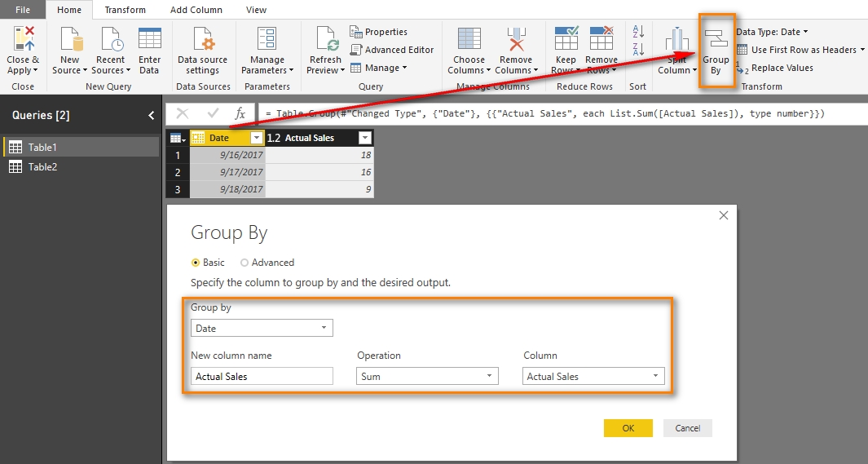Open the New Source icon
868x464 pixels.
click(x=71, y=39)
